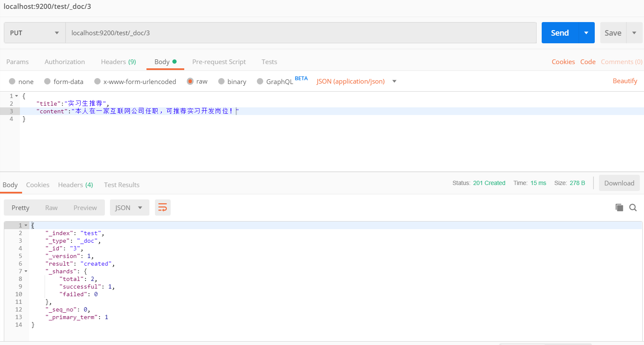Open the PUT HTTP method dropdown
Screen dimensions: 644x345
pyautogui.click(x=35, y=33)
